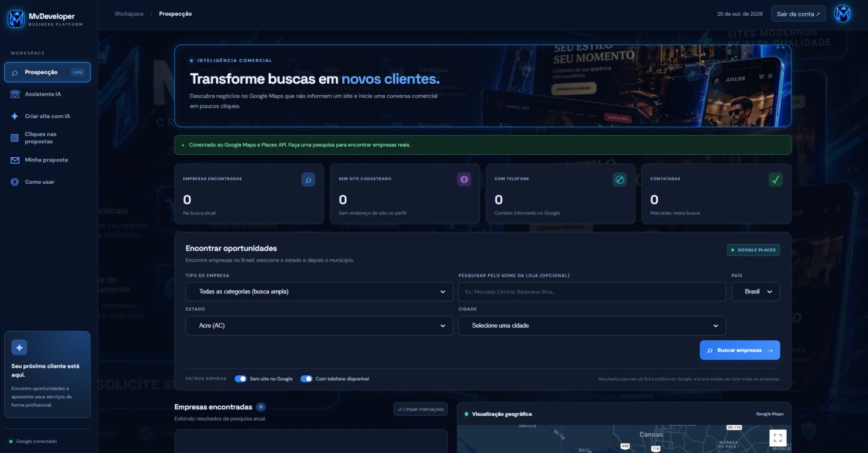Screen dimensions: 868x453
Task: Toggle the Com telefone disponível filter
Action: (x=306, y=379)
